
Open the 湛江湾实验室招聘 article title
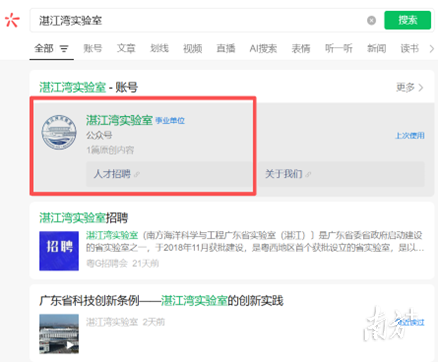click(84, 218)
